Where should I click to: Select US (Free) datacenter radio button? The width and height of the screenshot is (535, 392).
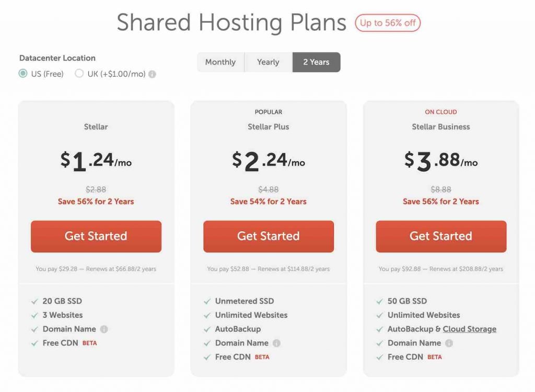[x=23, y=73]
